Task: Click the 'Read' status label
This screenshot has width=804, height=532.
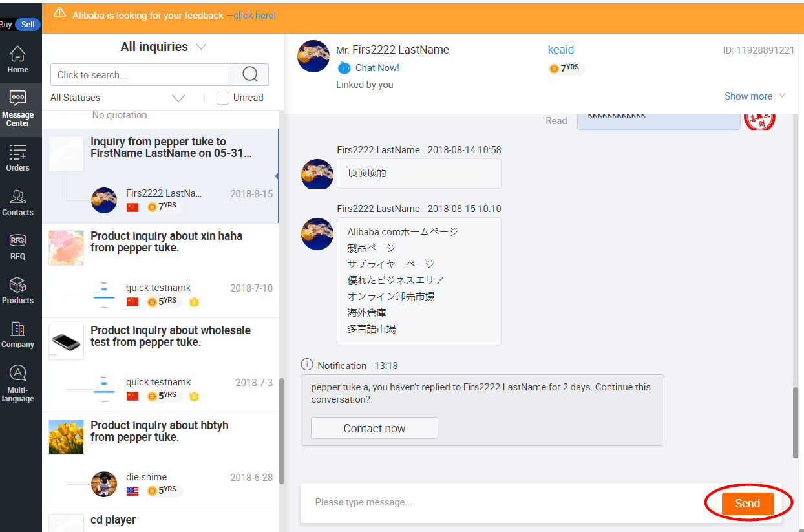Action: coord(556,121)
